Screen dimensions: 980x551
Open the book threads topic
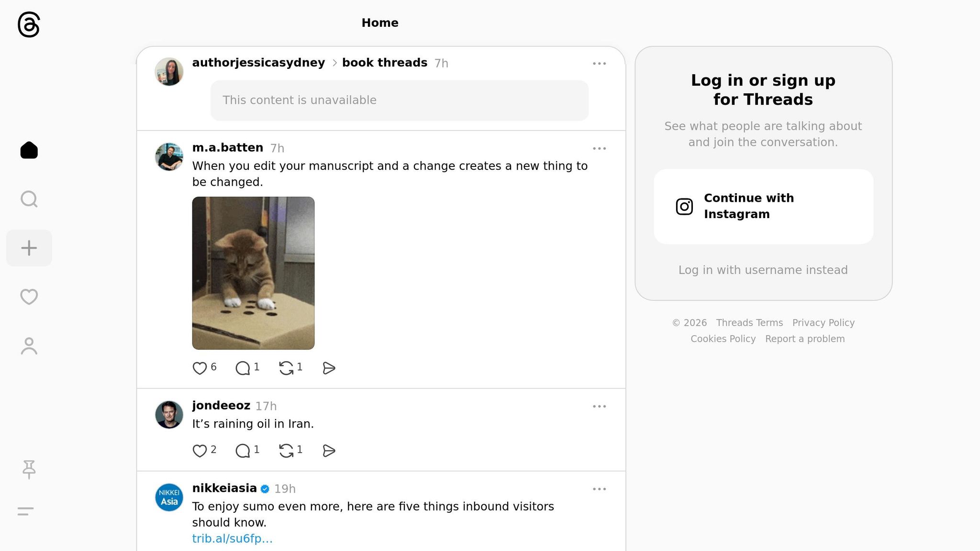point(384,63)
